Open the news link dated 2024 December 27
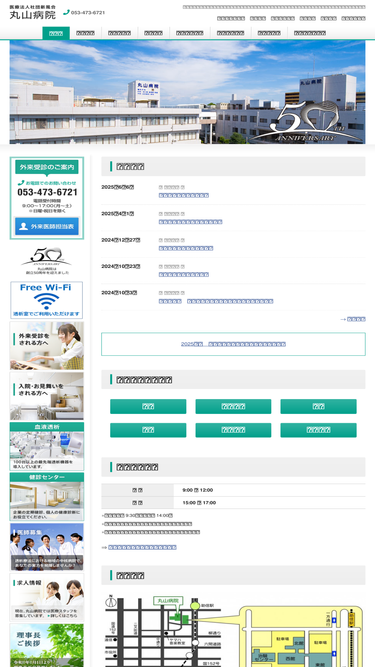 pos(186,248)
